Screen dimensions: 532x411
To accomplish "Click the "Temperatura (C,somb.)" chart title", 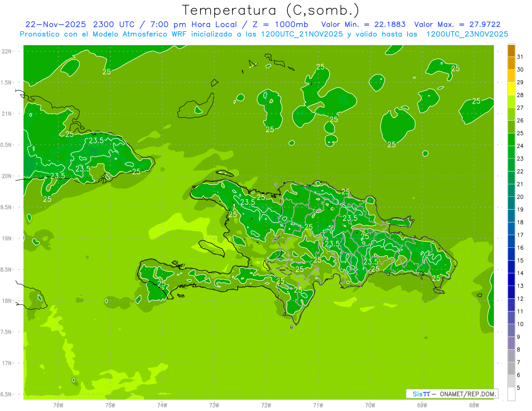I will tap(270, 10).
